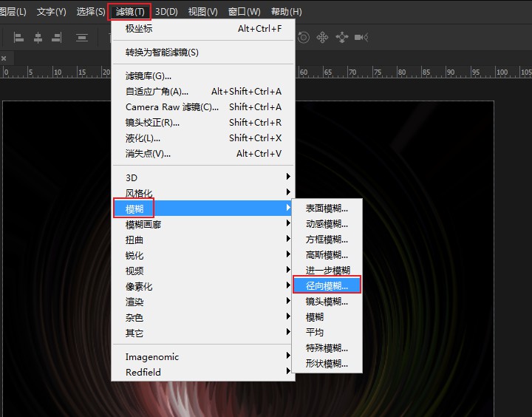Open the 帮助(H) menu

[286, 12]
